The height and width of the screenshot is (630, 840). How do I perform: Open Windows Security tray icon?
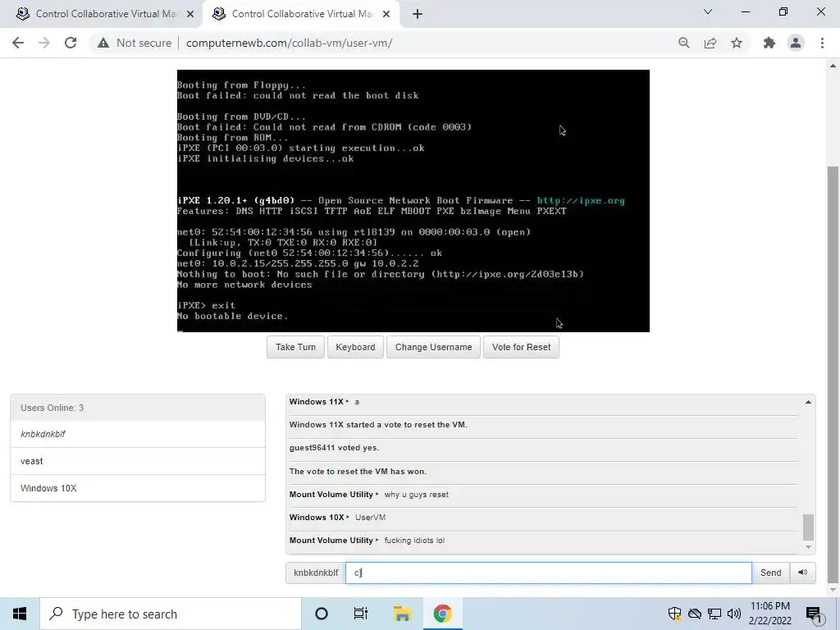[674, 614]
